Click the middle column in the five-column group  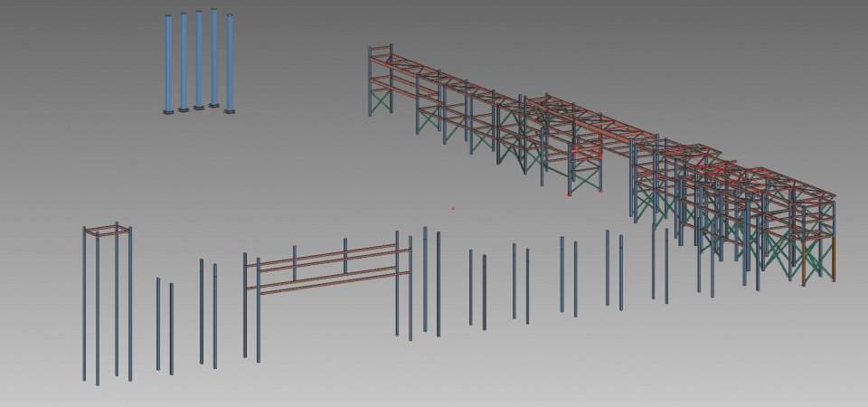199,60
